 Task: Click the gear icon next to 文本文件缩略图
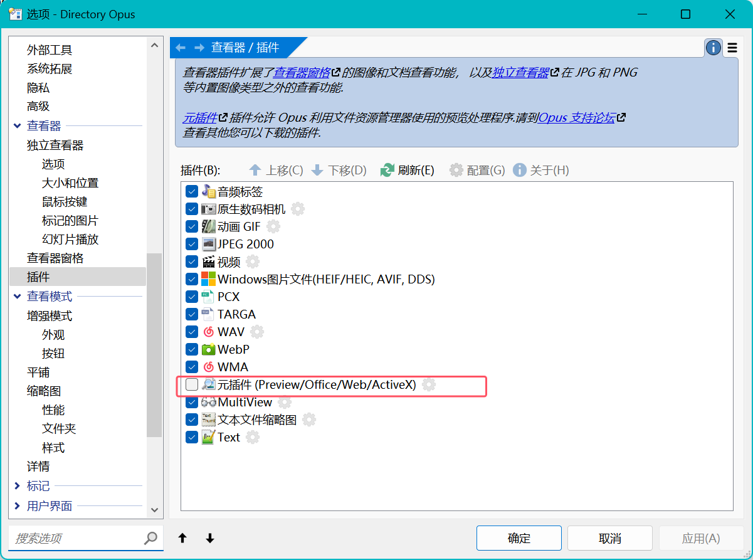coord(309,420)
